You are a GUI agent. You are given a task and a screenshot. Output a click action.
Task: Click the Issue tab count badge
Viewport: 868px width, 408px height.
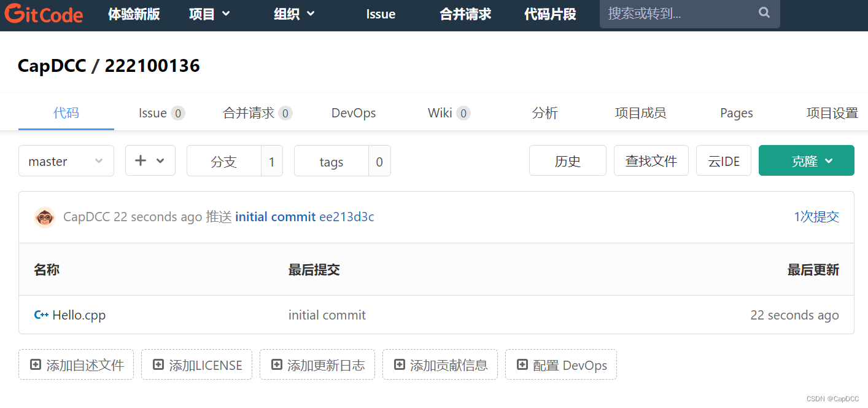pos(178,113)
